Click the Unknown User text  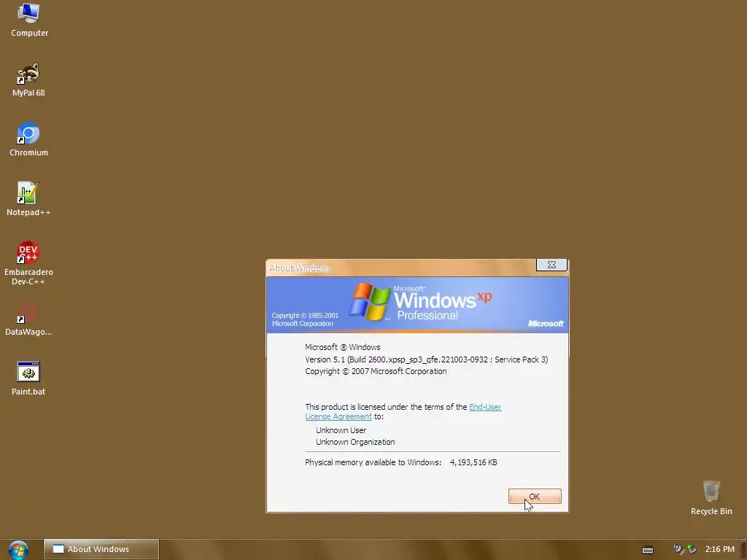coord(341,430)
